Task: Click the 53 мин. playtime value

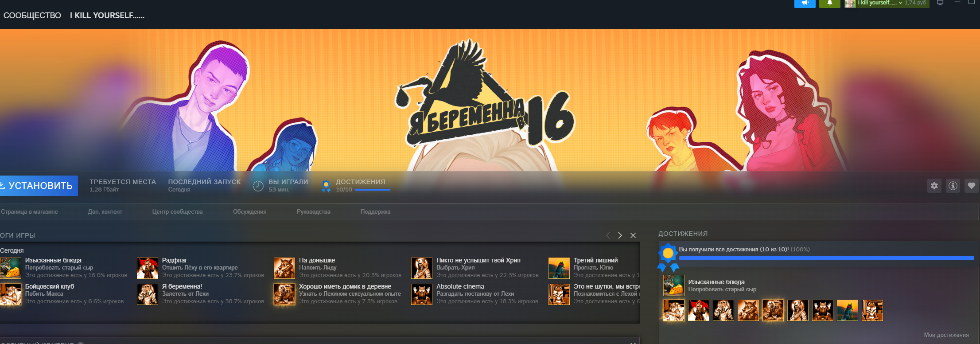Action: [279, 190]
